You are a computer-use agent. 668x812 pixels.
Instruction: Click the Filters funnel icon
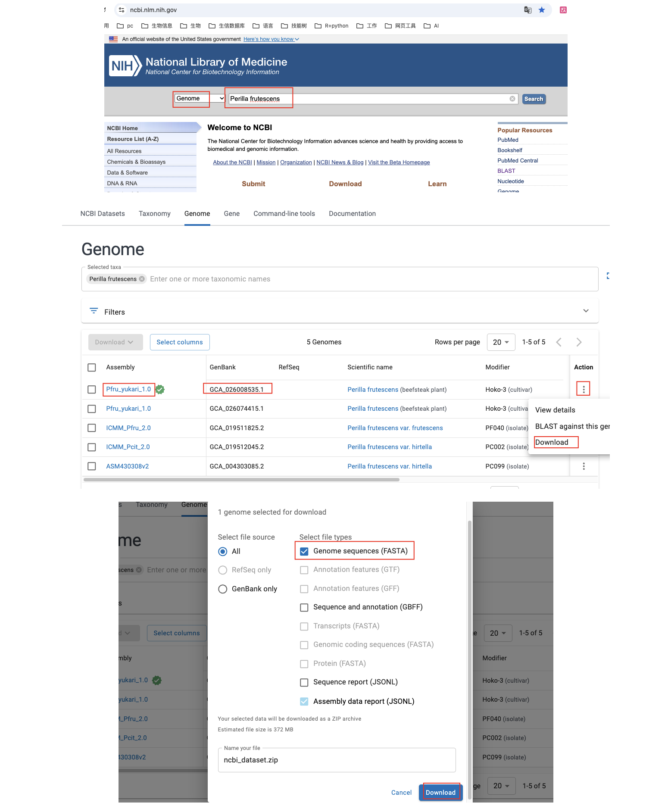(x=94, y=311)
